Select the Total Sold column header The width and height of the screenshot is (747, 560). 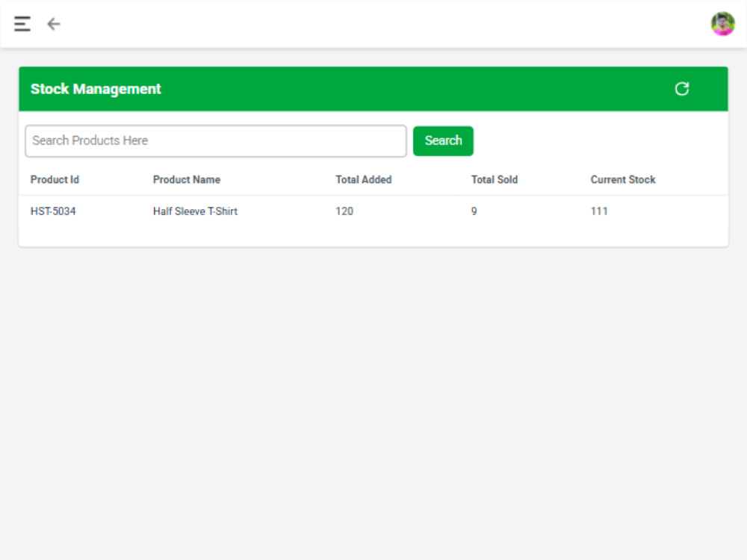(x=495, y=179)
